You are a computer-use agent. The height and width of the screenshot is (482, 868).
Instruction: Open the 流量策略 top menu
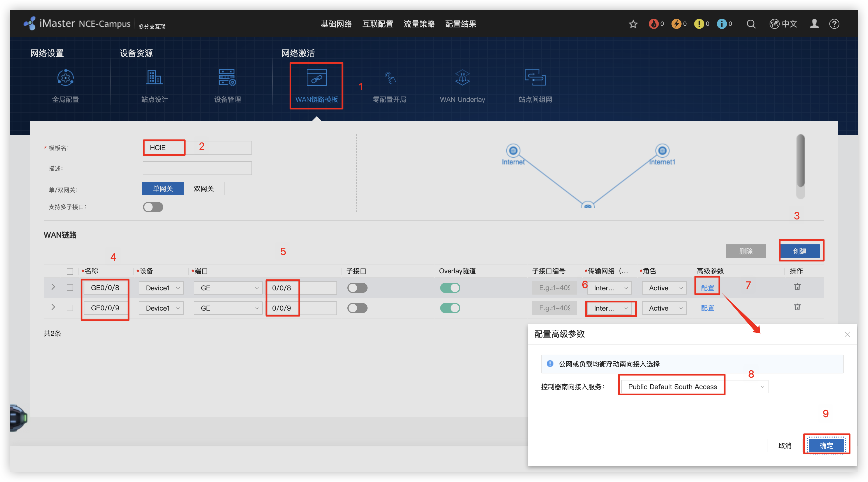[x=419, y=24]
